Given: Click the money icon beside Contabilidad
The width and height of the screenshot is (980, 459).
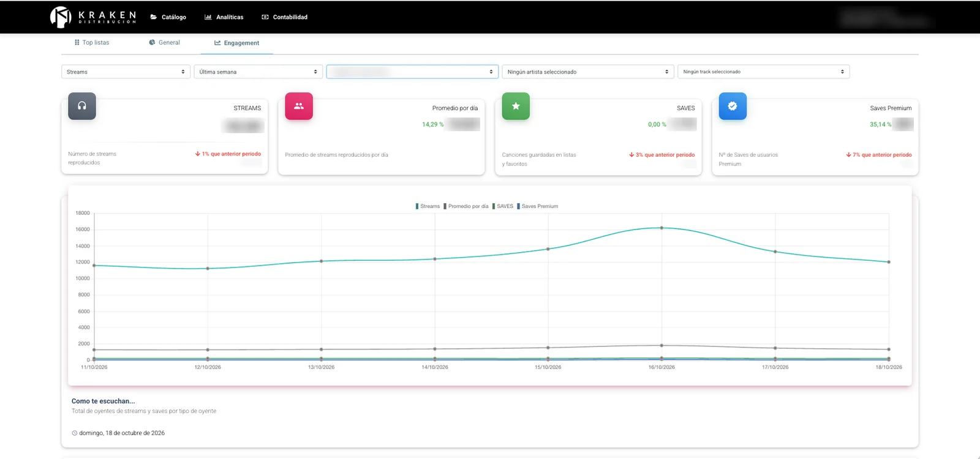Looking at the screenshot, I should click(x=265, y=17).
